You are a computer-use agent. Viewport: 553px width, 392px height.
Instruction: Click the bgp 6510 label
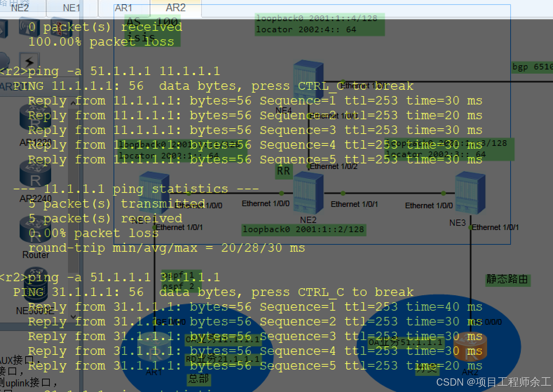[x=532, y=67]
